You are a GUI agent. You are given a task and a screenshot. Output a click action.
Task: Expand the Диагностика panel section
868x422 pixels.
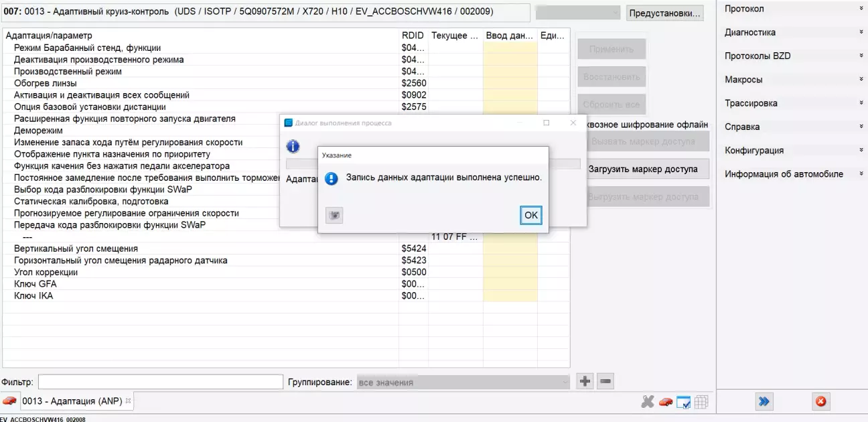click(792, 32)
